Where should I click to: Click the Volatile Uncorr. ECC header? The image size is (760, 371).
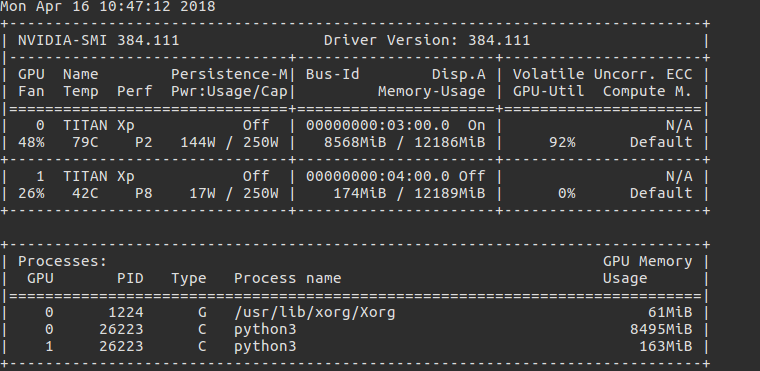coord(602,74)
